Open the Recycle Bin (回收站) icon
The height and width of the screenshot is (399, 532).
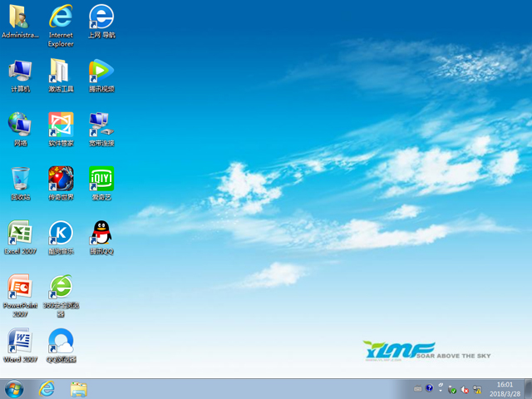[20, 179]
